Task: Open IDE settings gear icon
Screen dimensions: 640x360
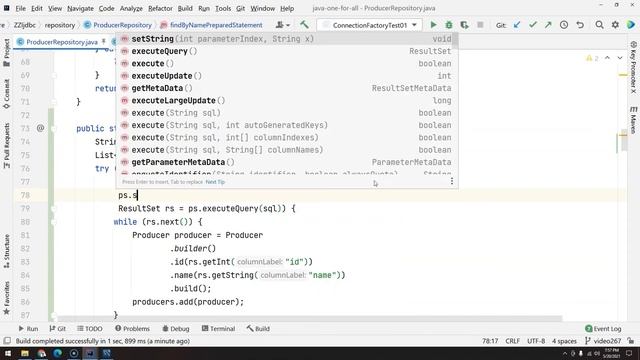Action: [x=615, y=25]
